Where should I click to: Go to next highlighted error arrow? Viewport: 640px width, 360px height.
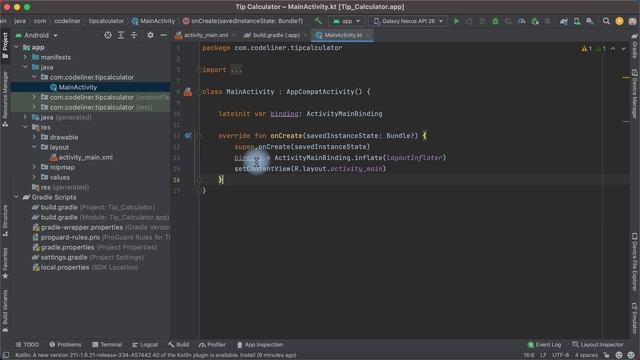click(623, 49)
